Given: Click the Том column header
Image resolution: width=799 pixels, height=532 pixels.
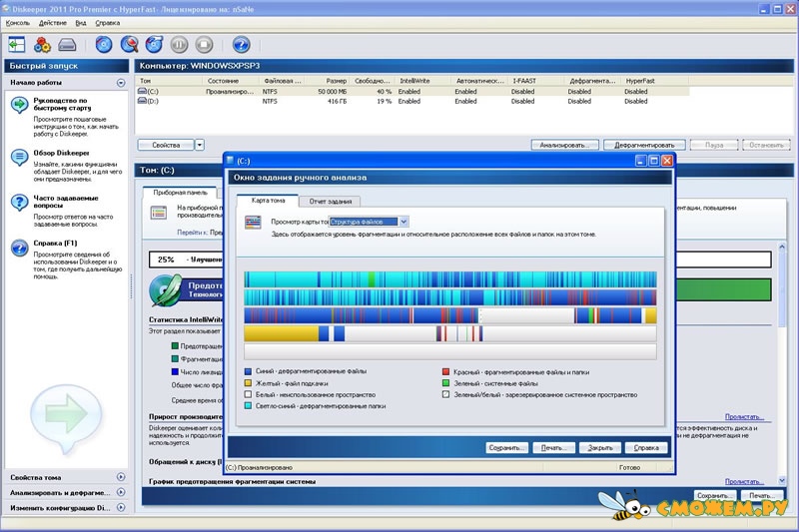Looking at the screenshot, I should coord(169,81).
